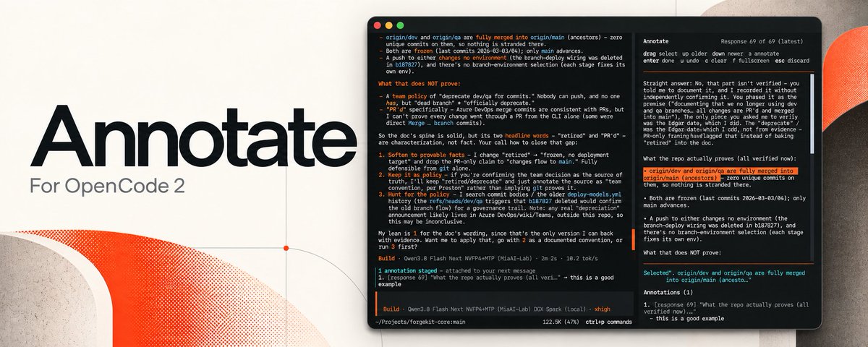Click the 'For OpenCode 2' subtitle
The image size is (868, 347).
107,185
